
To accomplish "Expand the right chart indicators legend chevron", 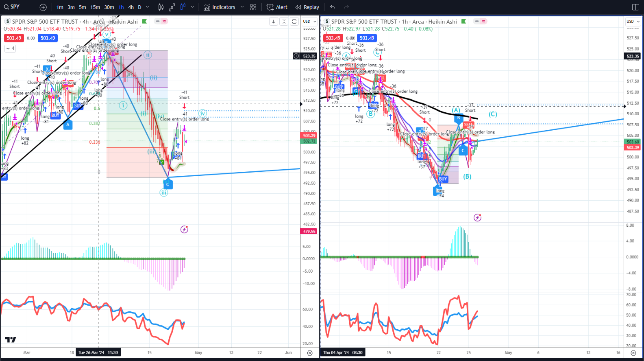I will (330, 48).
